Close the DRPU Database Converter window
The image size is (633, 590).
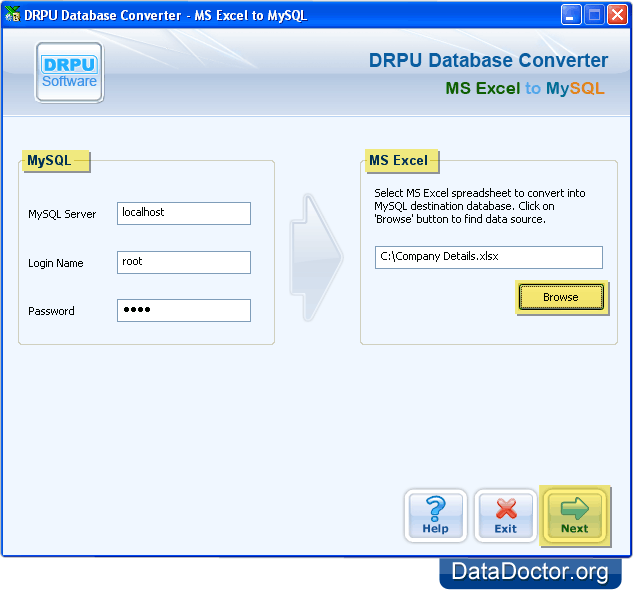(618, 15)
